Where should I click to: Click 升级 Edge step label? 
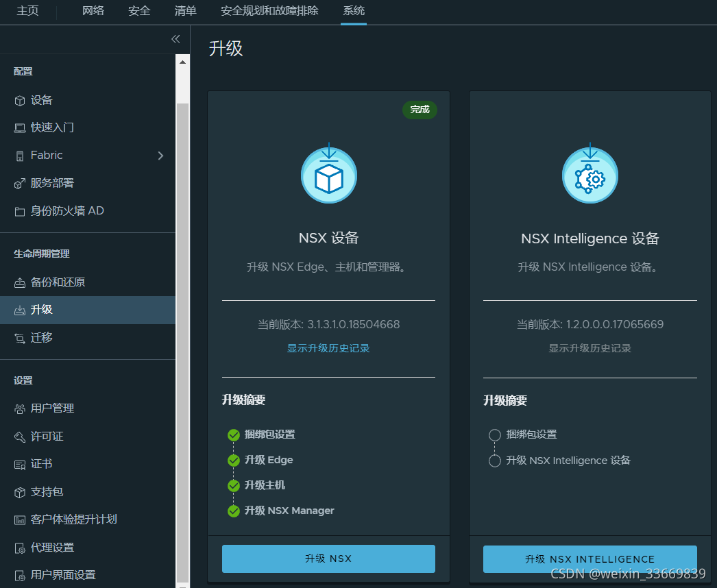[x=269, y=461]
